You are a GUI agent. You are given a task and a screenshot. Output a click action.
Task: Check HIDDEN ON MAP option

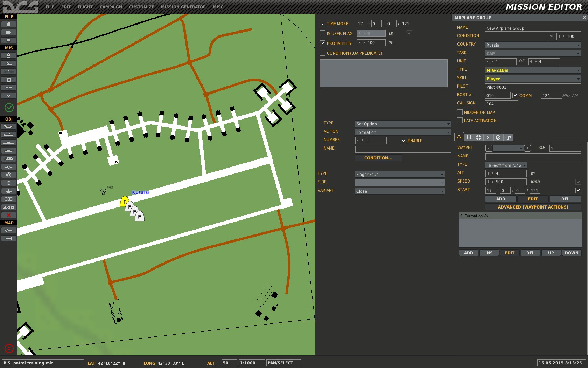[x=460, y=112]
